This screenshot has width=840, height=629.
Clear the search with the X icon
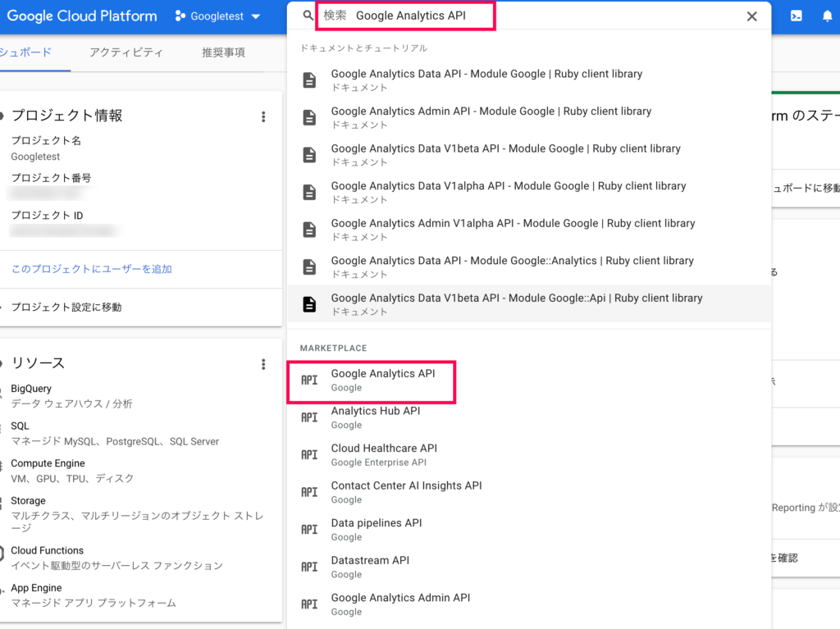click(x=751, y=16)
